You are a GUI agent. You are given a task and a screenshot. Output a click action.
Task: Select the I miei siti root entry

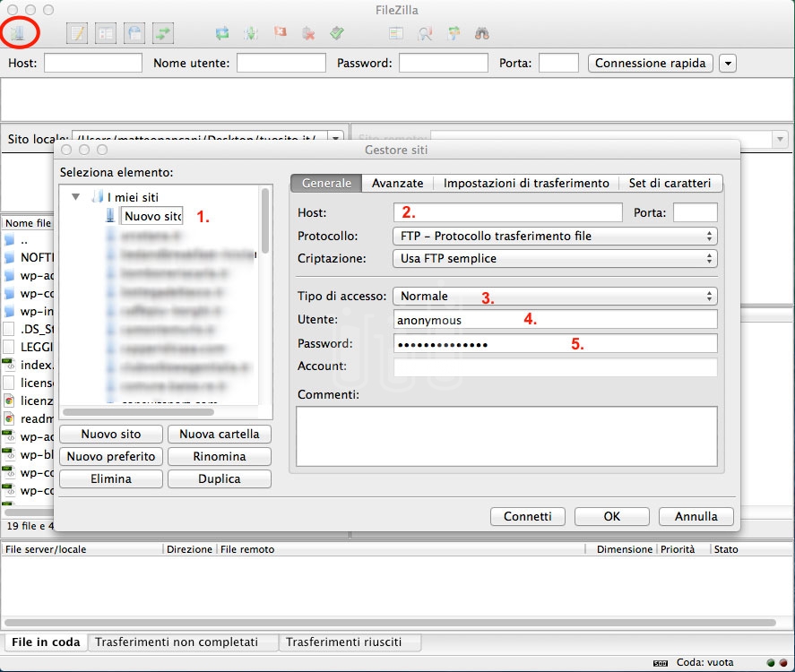coord(133,197)
